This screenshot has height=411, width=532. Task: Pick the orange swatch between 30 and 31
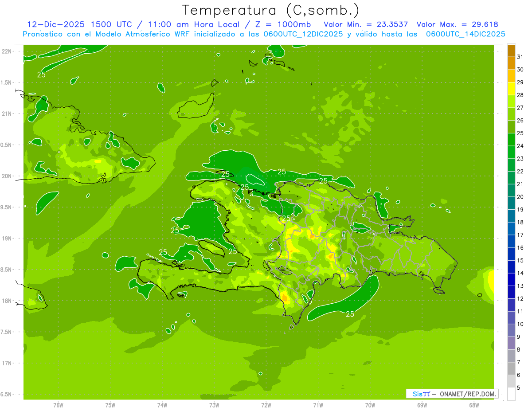(x=511, y=63)
